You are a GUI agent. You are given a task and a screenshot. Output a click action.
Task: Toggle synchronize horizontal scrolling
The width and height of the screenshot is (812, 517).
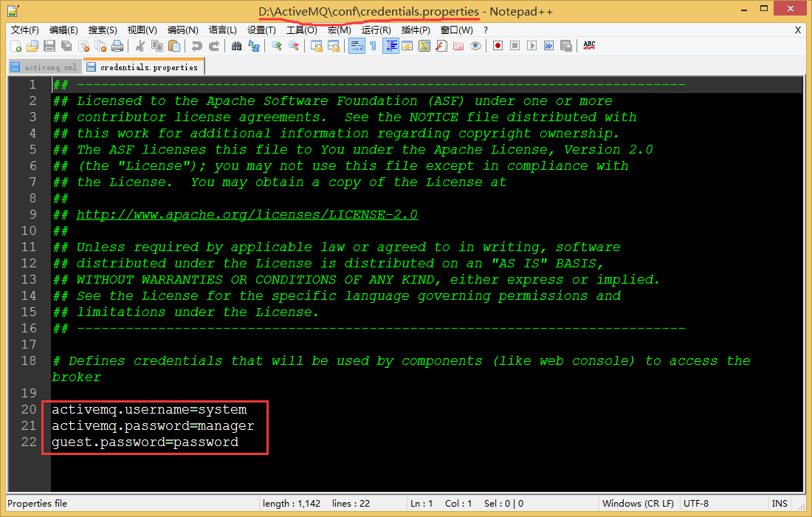334,46
